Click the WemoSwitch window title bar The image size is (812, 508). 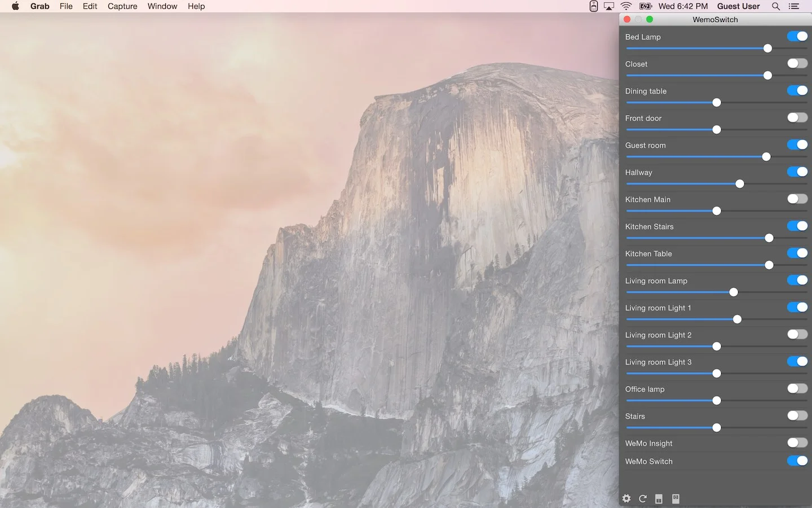pos(715,19)
